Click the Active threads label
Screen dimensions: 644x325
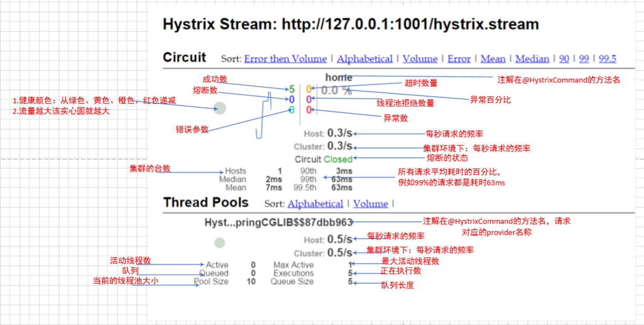click(x=217, y=265)
